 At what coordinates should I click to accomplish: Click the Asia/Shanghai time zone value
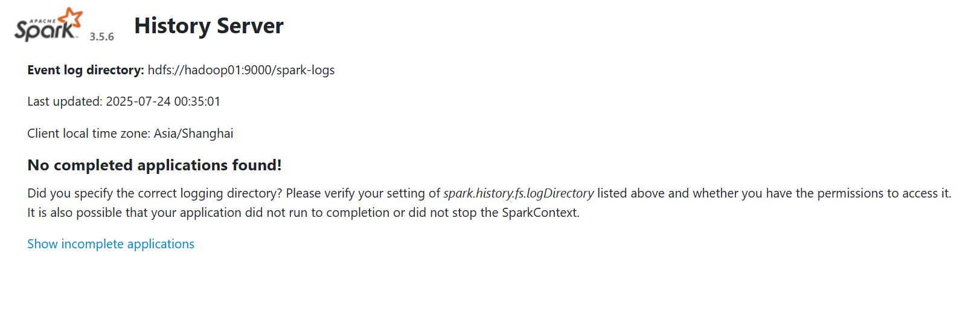193,133
